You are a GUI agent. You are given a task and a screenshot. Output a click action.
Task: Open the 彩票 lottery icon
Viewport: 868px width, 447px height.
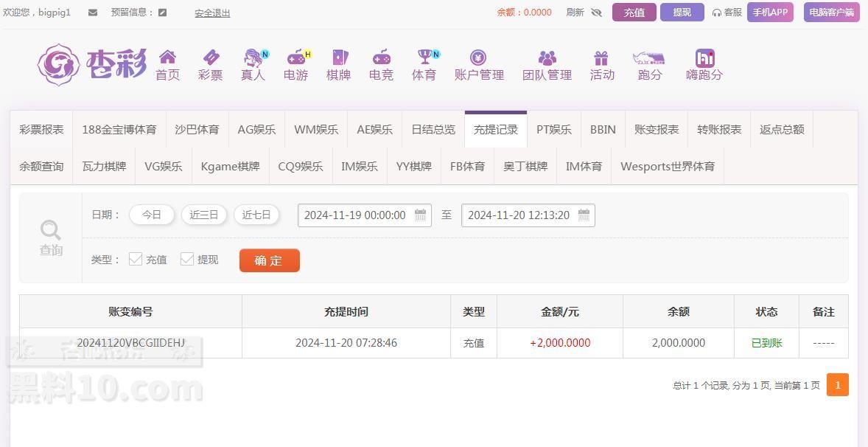tap(210, 58)
